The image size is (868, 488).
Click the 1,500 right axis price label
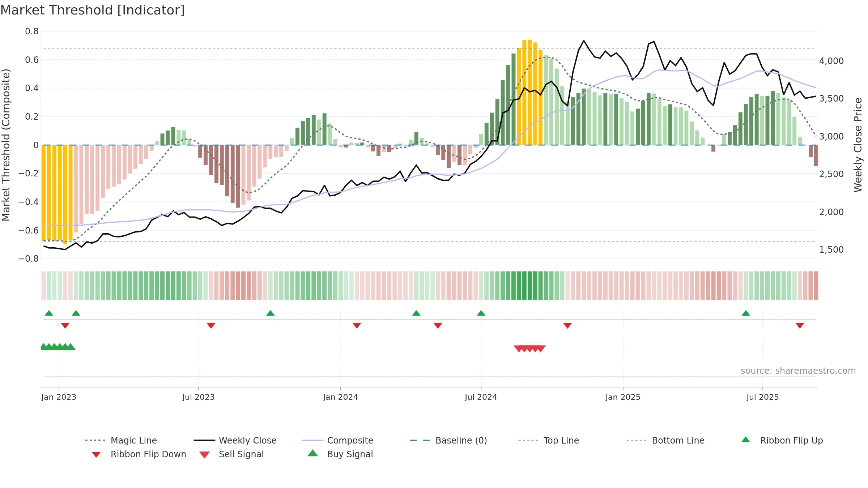[x=831, y=249]
